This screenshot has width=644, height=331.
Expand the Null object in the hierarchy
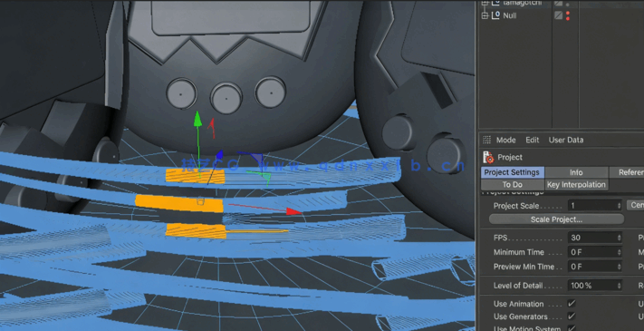(485, 15)
